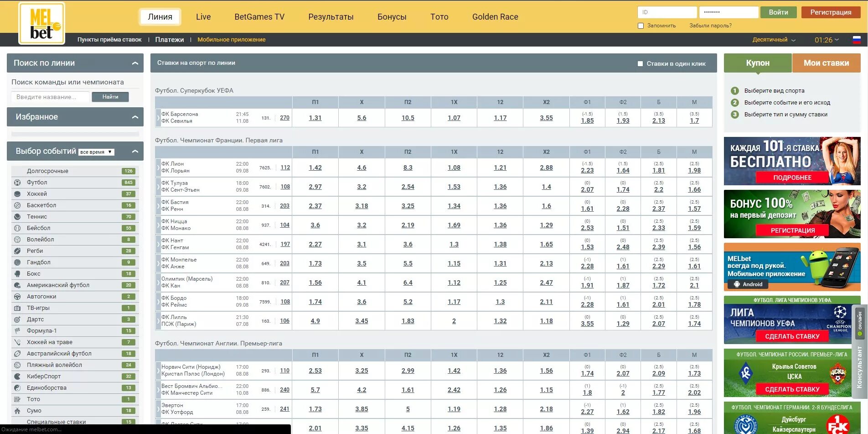This screenshot has width=868, height=434.
Task: Select the Field hockey icon
Action: tap(17, 342)
